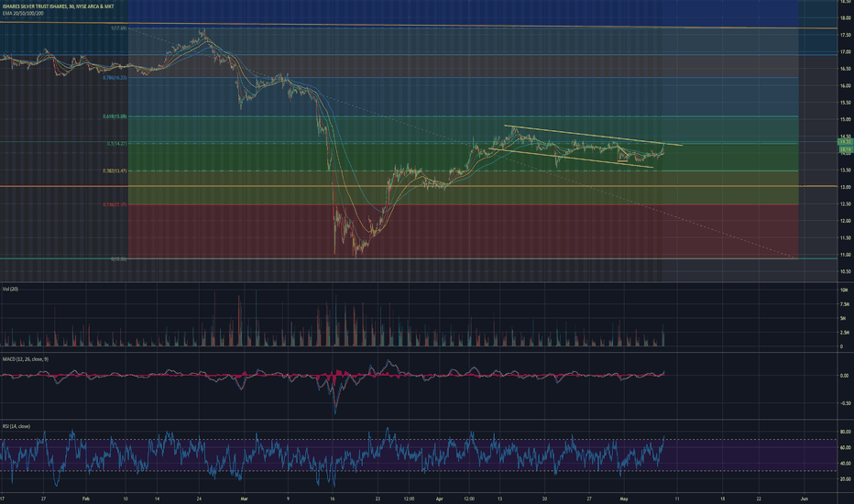This screenshot has width=854, height=504.
Task: Click the 0(10.86) Fibonacci level label
Action: [119, 258]
